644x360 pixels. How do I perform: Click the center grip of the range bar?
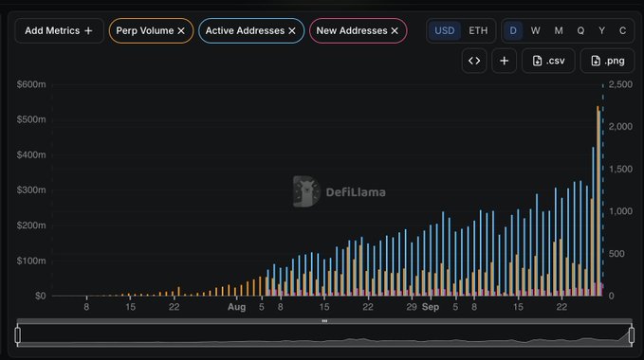324,321
